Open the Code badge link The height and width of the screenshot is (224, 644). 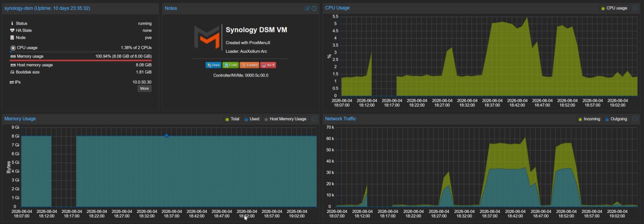(x=230, y=65)
